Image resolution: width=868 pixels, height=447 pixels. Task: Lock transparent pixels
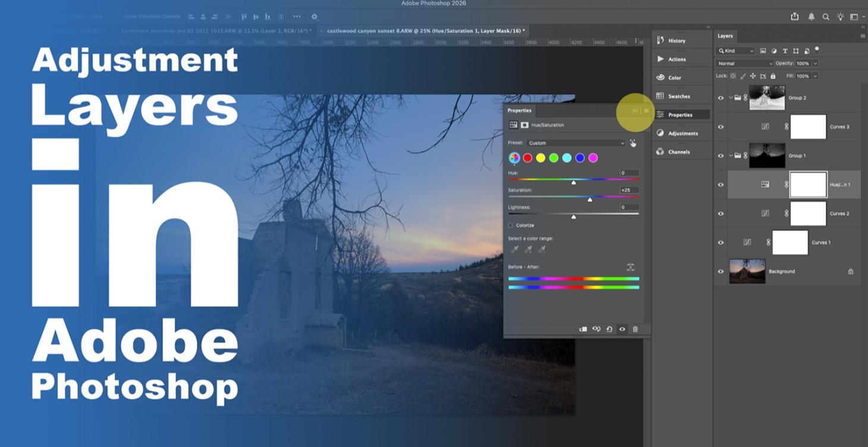pos(733,76)
